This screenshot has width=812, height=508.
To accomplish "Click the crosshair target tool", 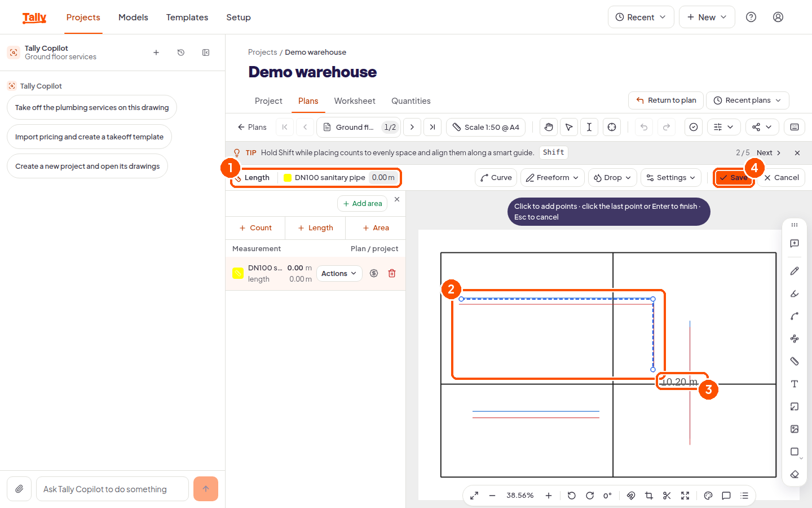I will (x=612, y=127).
